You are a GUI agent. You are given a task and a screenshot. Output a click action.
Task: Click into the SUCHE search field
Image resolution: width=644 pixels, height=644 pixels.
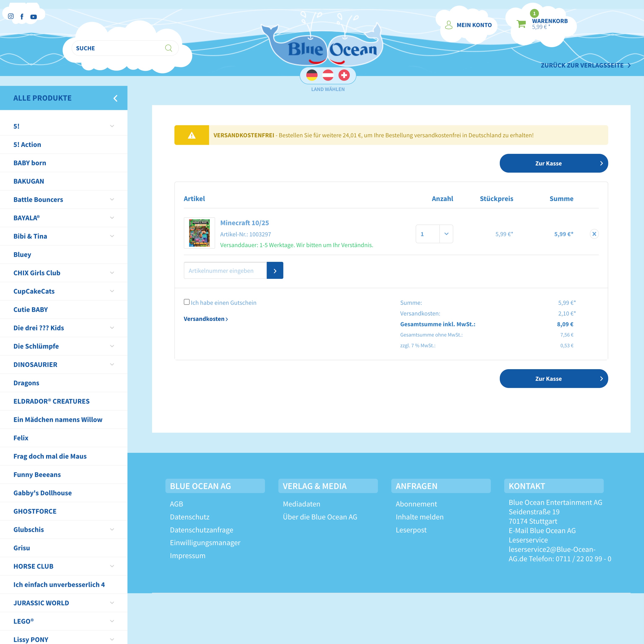pos(117,48)
